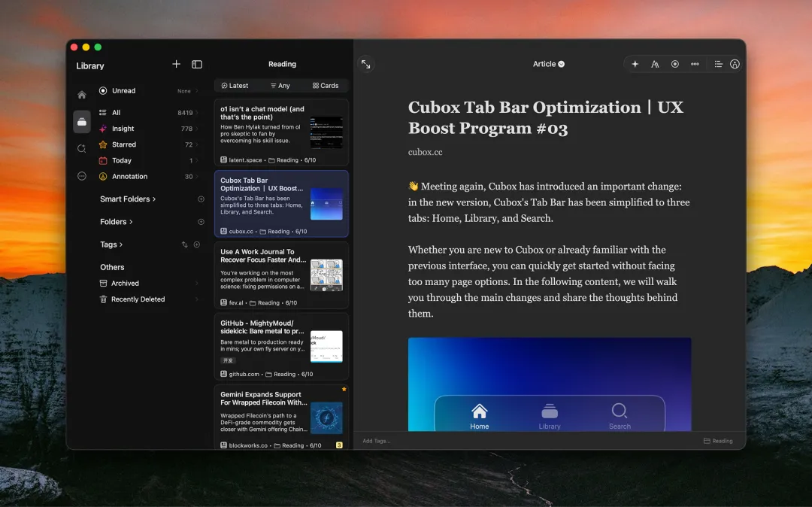
Task: Click Home tab in article image
Action: click(480, 417)
